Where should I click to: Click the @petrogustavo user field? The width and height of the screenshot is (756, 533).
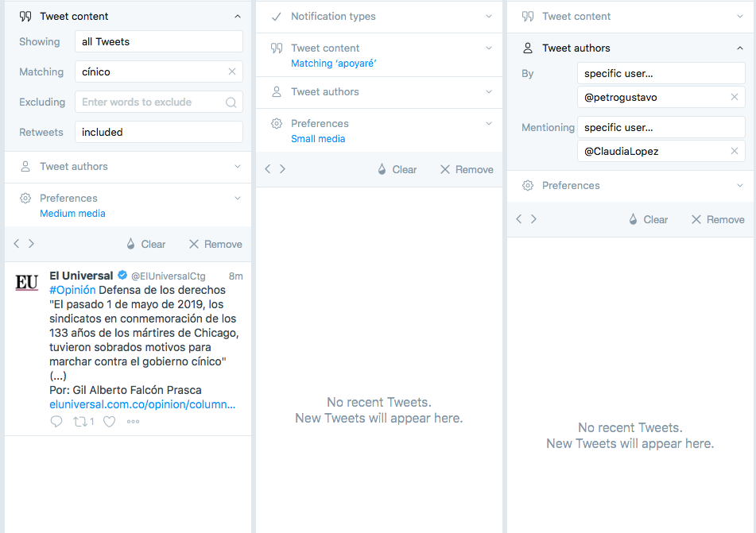click(x=661, y=98)
